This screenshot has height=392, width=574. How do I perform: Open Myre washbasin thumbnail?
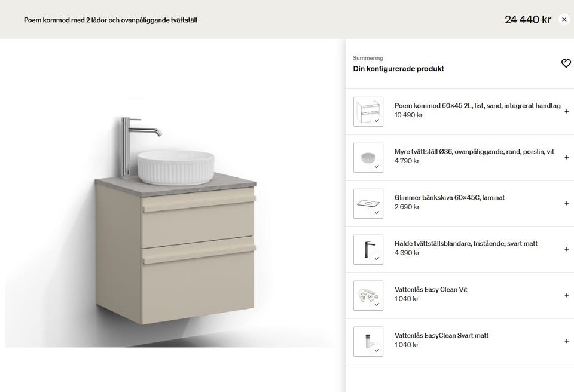coord(368,158)
